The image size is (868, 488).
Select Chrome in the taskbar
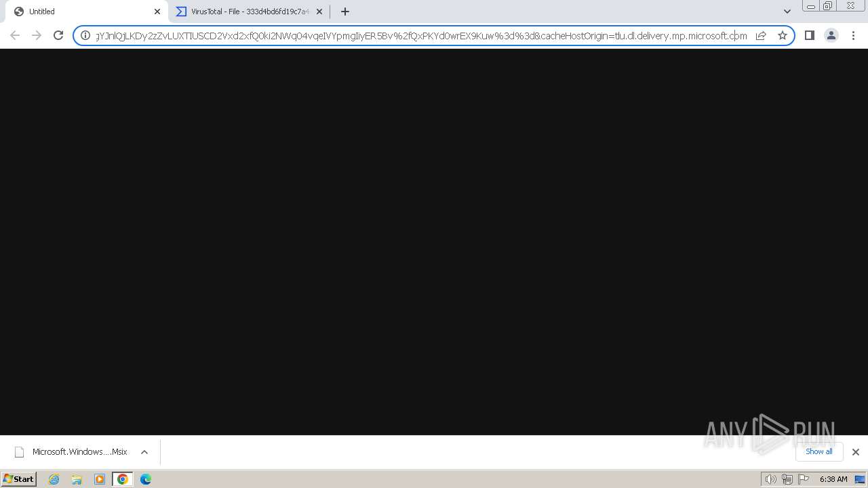[x=122, y=479]
